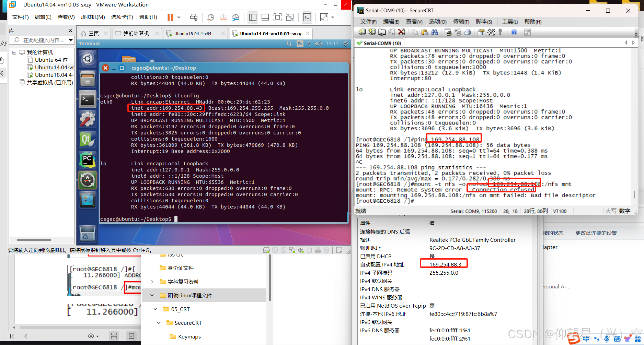Image resolution: width=644 pixels, height=345 pixels.
Task: Open VMware 选项卡(T) menu
Action: point(122,17)
